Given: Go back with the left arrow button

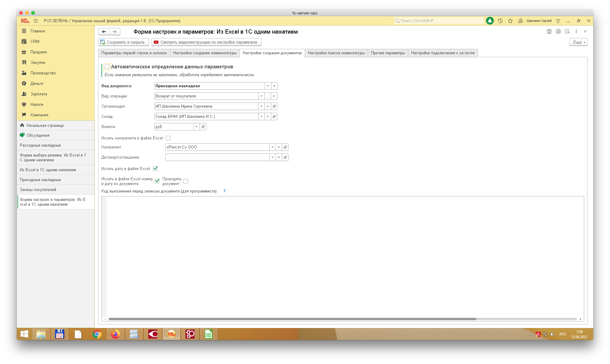Looking at the screenshot, I should point(104,31).
